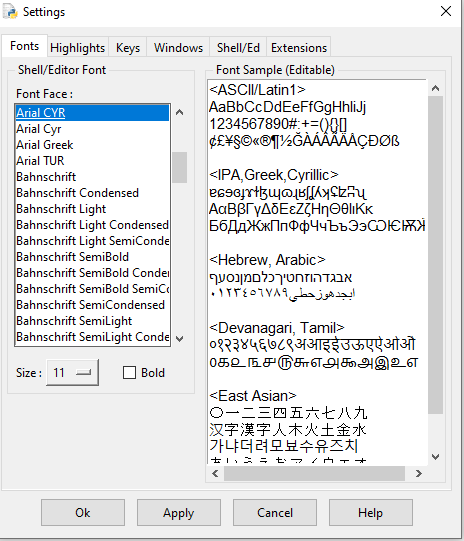Click the Ok button

pos(83,513)
